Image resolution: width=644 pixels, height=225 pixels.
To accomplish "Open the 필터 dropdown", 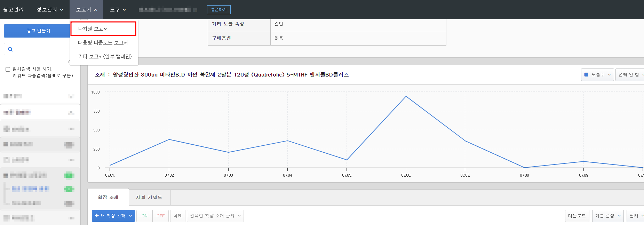I will [636, 216].
